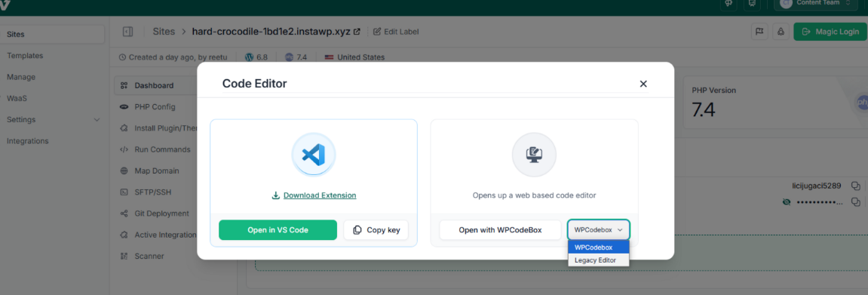Copy the username licijugaci5289
868x295 pixels.
pyautogui.click(x=855, y=186)
